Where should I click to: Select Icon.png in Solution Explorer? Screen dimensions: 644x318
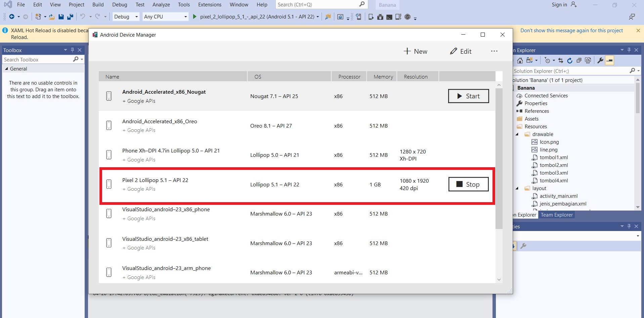click(x=549, y=142)
